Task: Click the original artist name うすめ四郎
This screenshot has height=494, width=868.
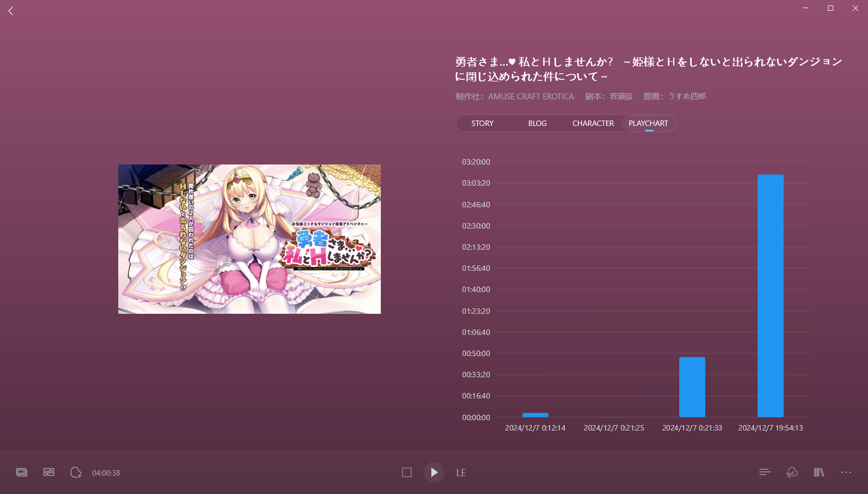Action: tap(687, 96)
